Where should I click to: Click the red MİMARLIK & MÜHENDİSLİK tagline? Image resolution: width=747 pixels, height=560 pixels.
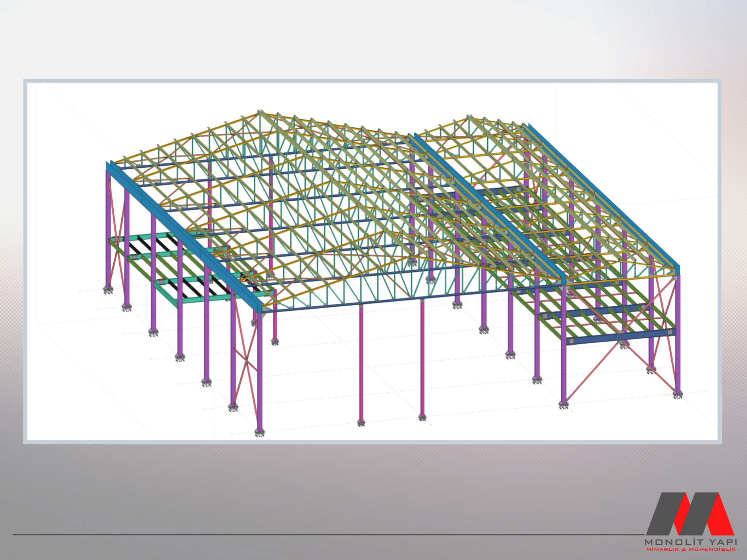[x=690, y=549]
